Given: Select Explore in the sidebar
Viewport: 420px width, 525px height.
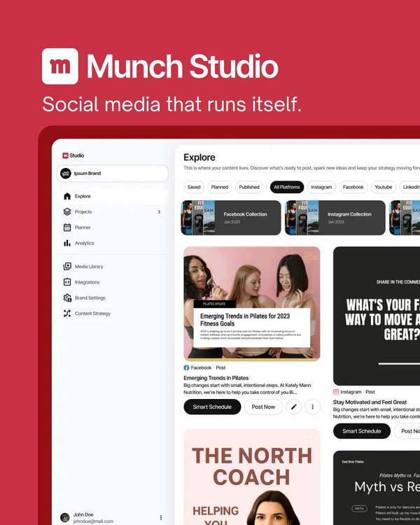Looking at the screenshot, I should (x=112, y=196).
